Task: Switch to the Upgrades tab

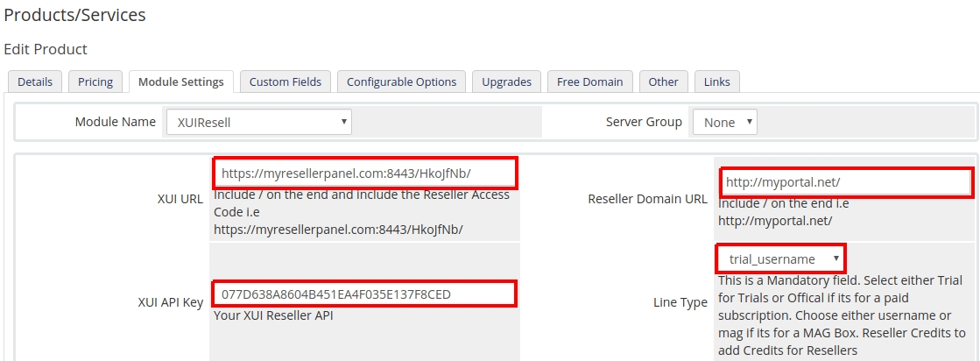Action: point(506,81)
